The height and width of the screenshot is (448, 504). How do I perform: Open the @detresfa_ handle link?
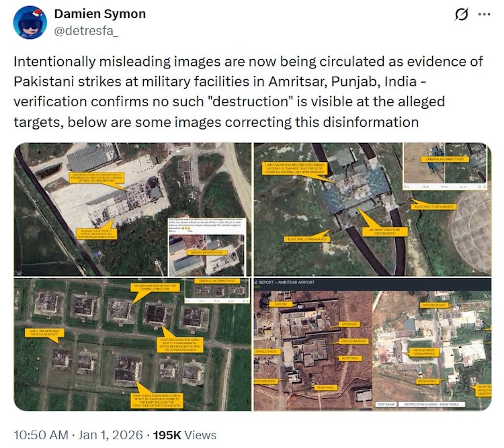[x=86, y=31]
